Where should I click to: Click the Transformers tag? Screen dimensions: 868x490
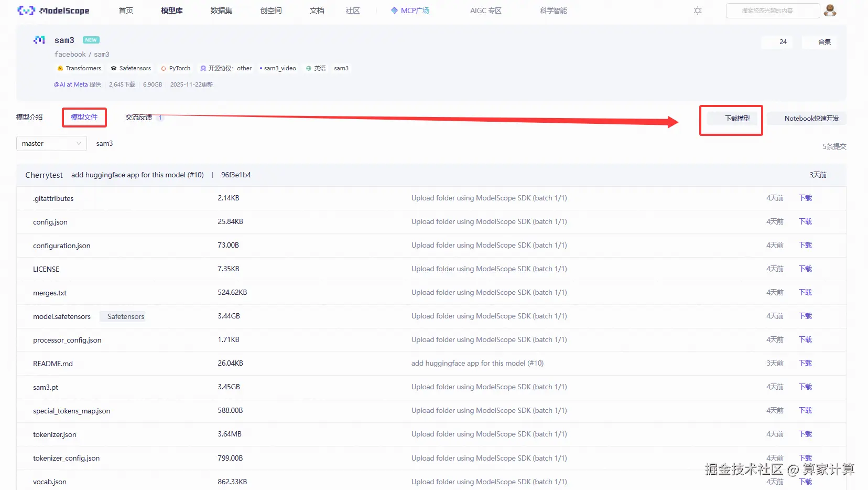click(79, 68)
